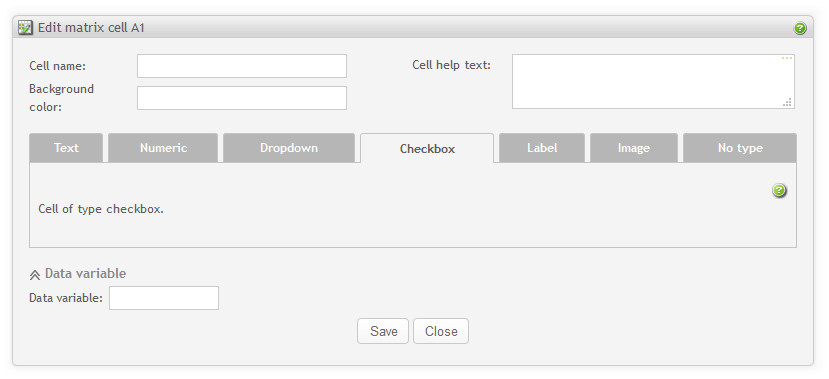The width and height of the screenshot is (829, 379).
Task: Select the Checkbox tab
Action: coord(427,149)
